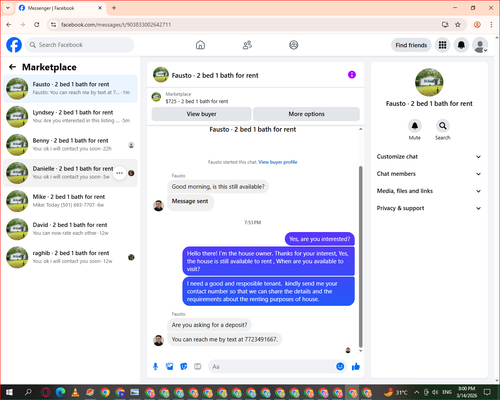
Task: Attach a file with the photo icon
Action: click(x=170, y=367)
